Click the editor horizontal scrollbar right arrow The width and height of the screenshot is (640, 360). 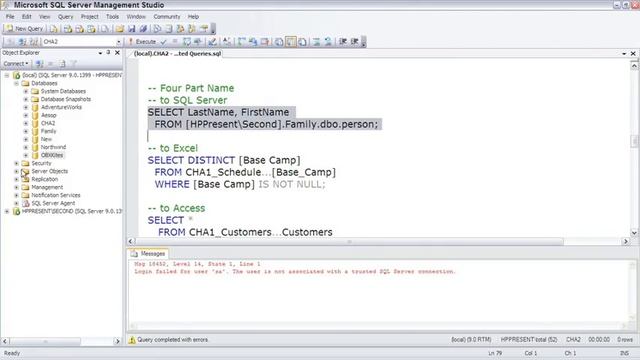pos(626,241)
